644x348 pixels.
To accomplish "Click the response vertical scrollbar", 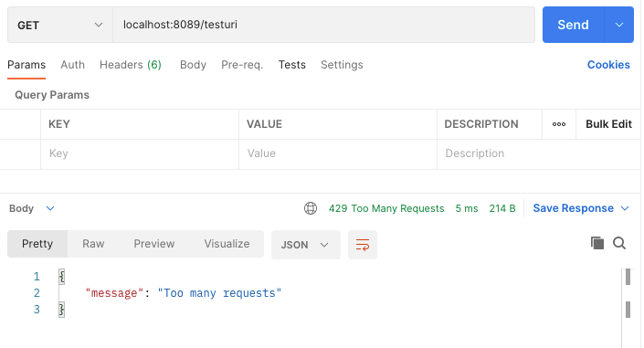I will (x=628, y=308).
